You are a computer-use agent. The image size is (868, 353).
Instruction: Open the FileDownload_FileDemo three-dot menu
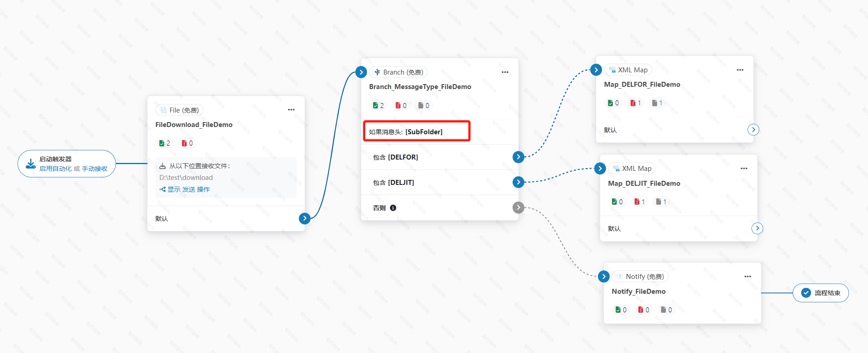[291, 110]
